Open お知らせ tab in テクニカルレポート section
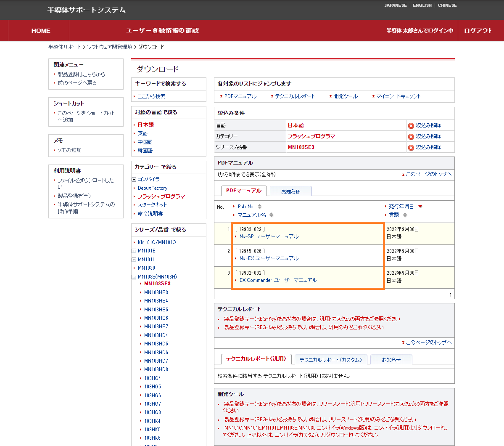504x446 pixels. [391, 360]
